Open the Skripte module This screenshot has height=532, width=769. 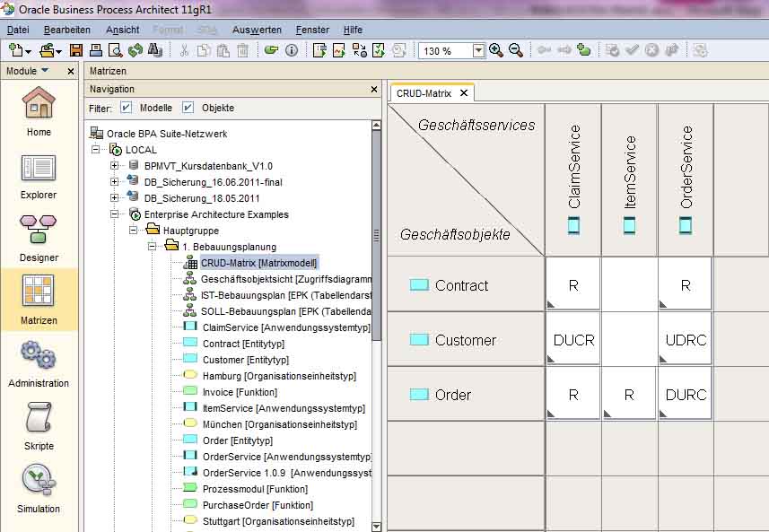(x=39, y=425)
